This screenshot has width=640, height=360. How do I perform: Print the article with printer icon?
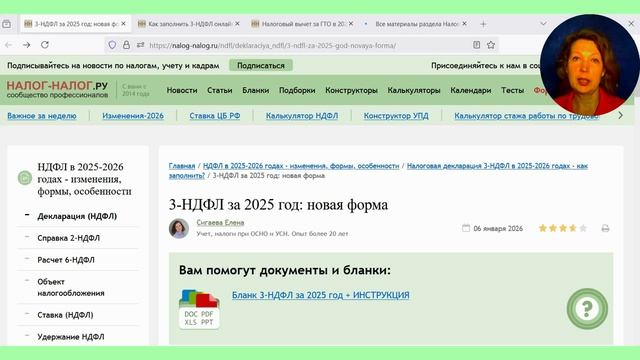click(x=605, y=229)
